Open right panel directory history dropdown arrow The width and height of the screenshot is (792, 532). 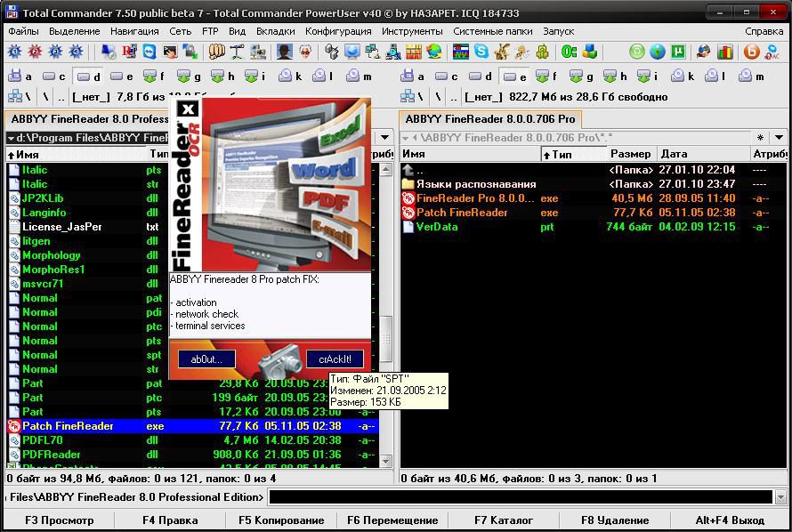779,137
